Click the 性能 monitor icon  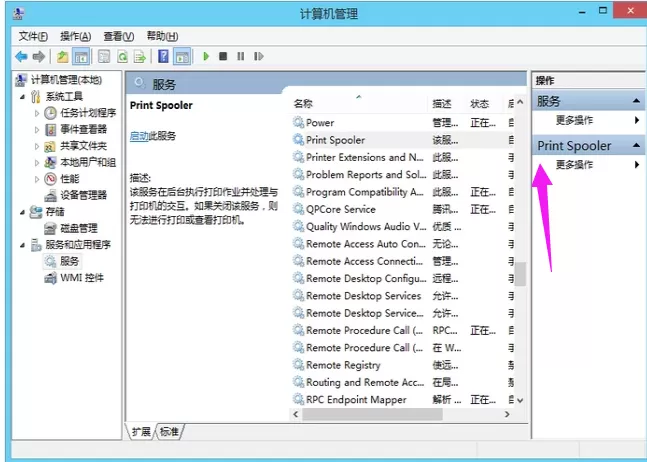tap(50, 179)
